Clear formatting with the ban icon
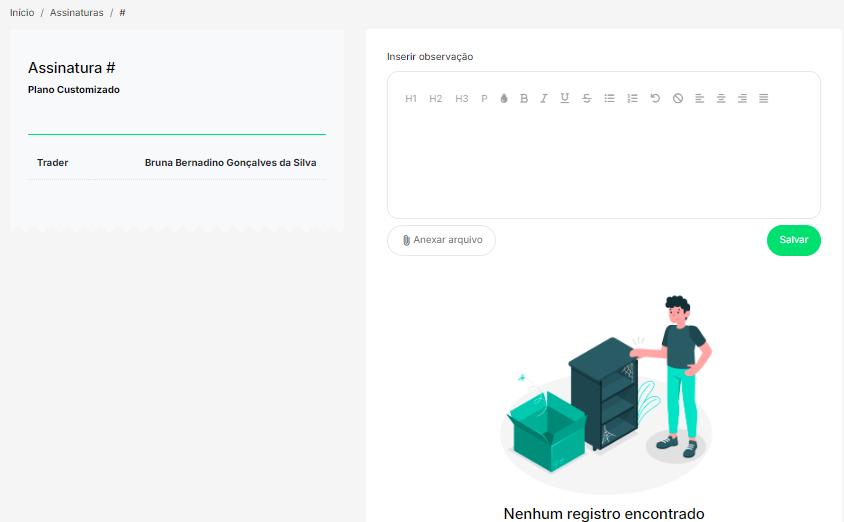 pos(678,98)
